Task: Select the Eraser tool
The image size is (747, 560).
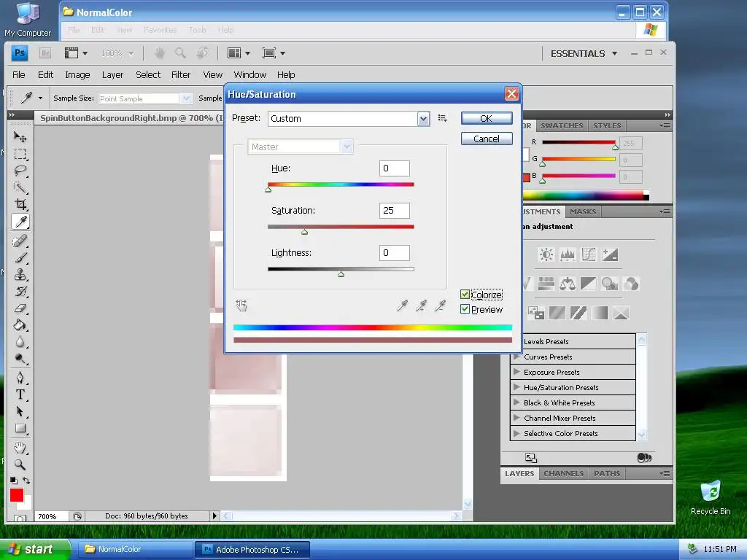Action: (x=20, y=308)
